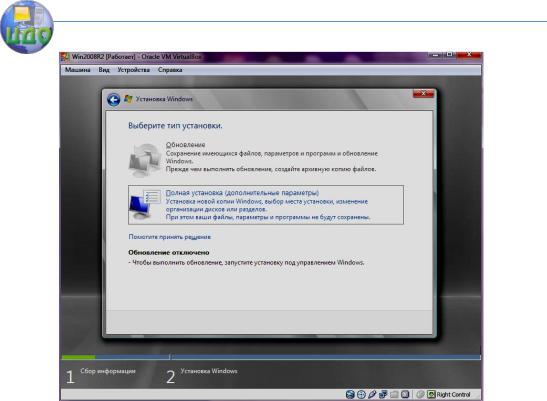Click the shared folders icon in VirtualBox status bar

pyautogui.click(x=394, y=394)
